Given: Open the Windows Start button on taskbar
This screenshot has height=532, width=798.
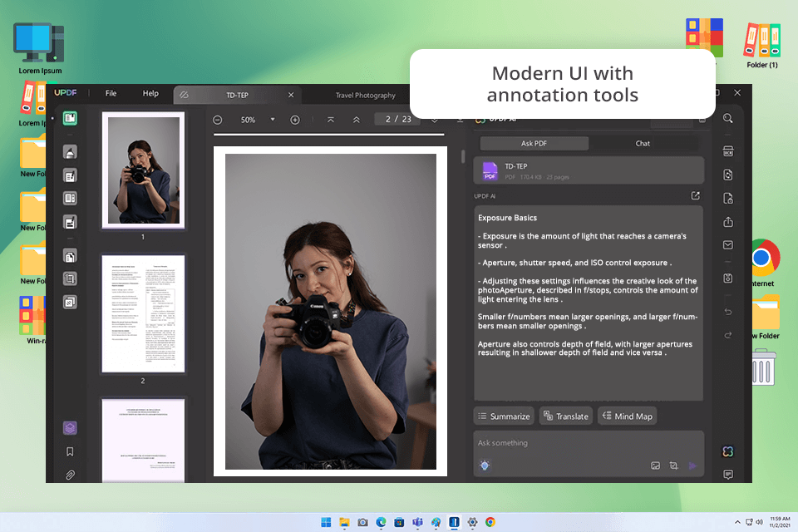Looking at the screenshot, I should point(326,522).
